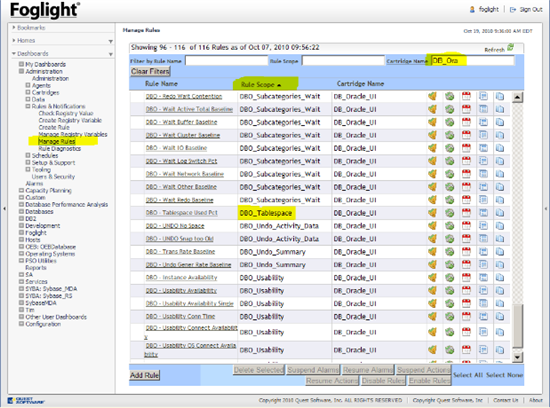
Task: Click blue view icon for Trans Rate Baseline
Action: pyautogui.click(x=483, y=252)
